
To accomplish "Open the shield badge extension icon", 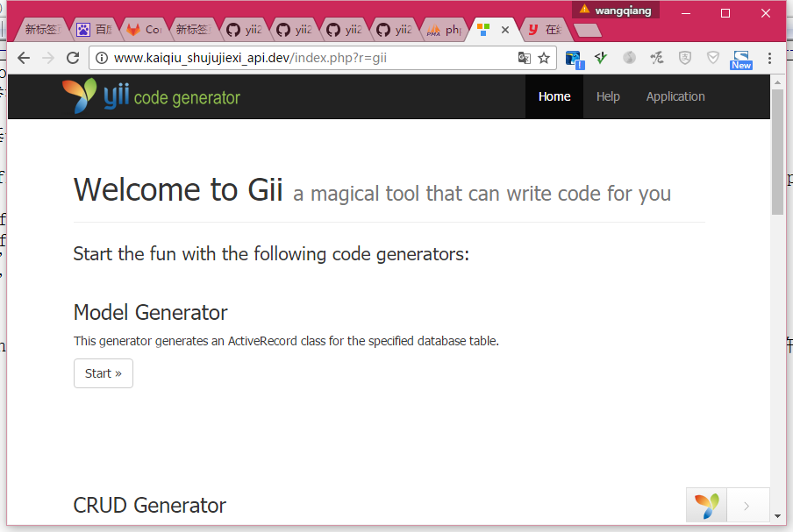I will pos(685,58).
